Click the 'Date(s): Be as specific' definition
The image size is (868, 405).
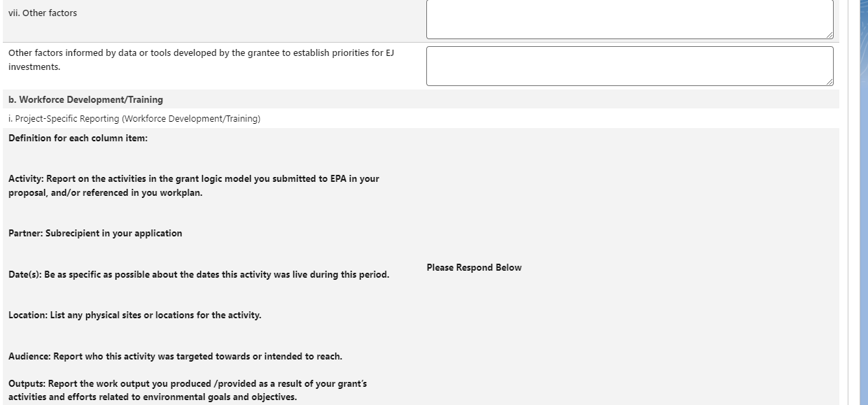coord(199,275)
